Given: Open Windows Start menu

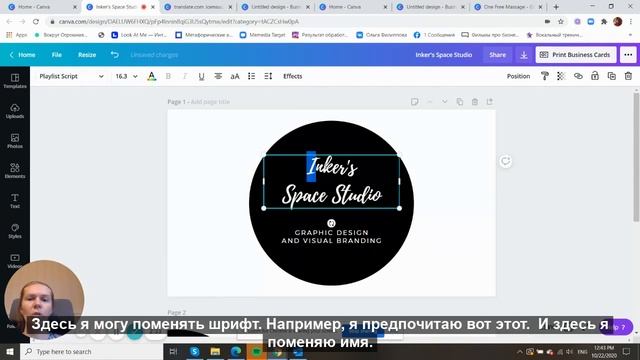Looking at the screenshot, I should tap(9, 351).
